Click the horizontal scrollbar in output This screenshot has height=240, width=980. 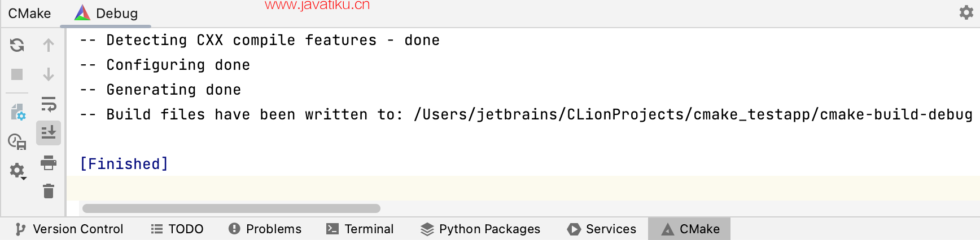point(231,208)
